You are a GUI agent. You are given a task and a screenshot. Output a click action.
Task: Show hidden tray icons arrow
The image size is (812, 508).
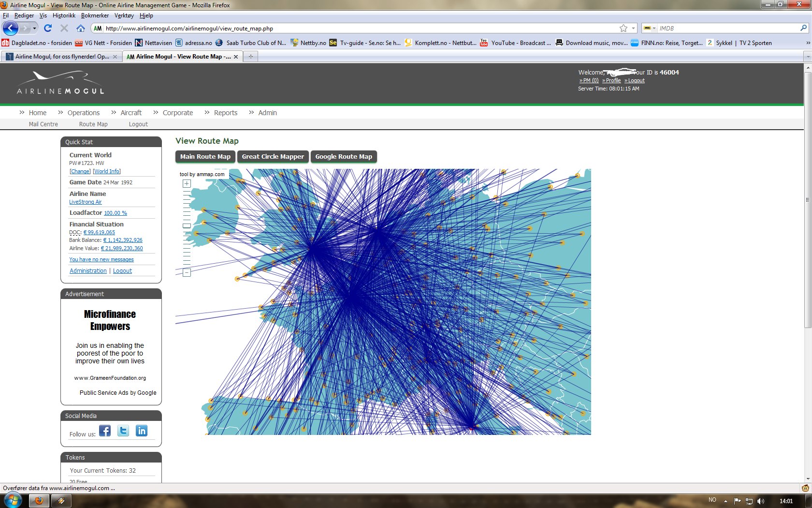click(x=725, y=501)
